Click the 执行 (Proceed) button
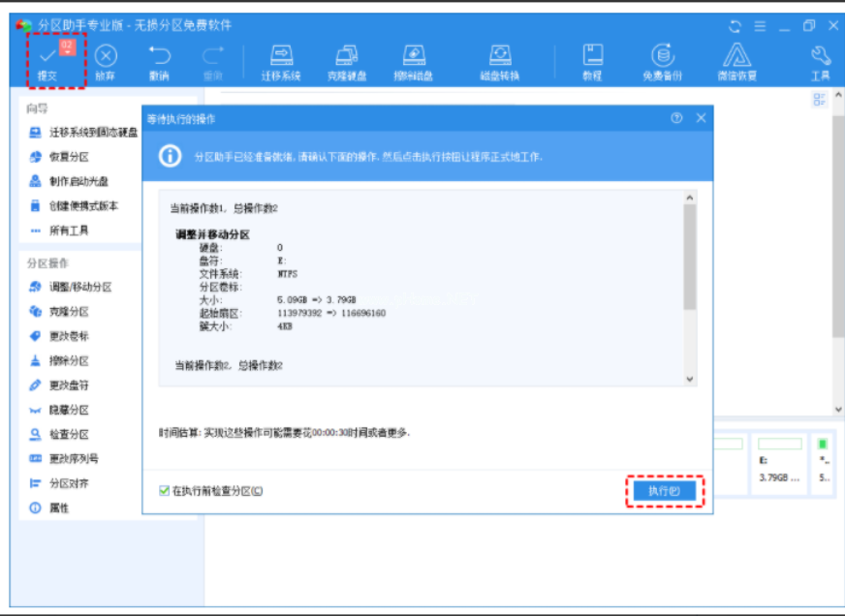The height and width of the screenshot is (616, 845). [663, 492]
